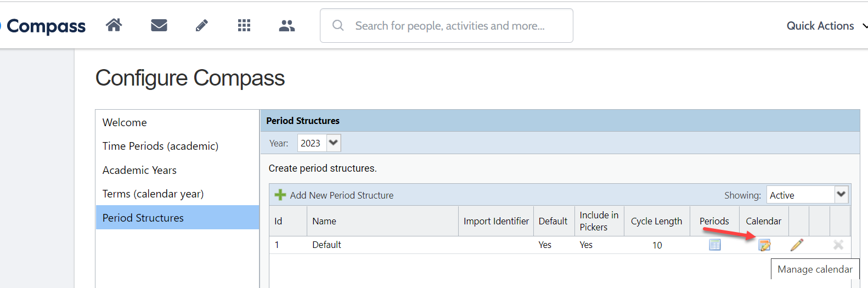This screenshot has height=288, width=868.
Task: Delete the Default structure using the X icon
Action: (838, 245)
